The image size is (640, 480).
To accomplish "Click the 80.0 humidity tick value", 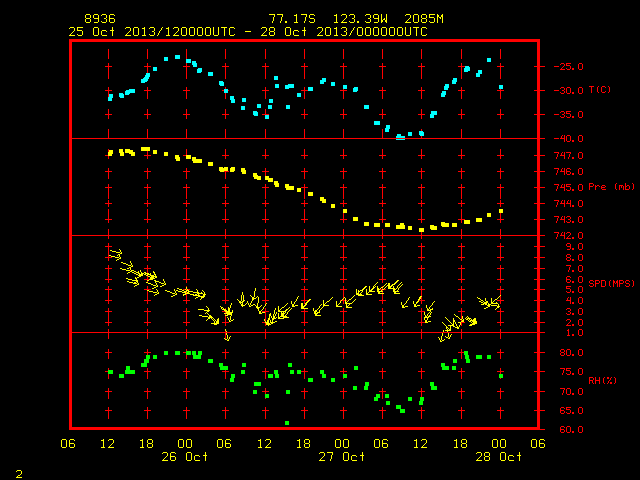I will (x=571, y=353).
